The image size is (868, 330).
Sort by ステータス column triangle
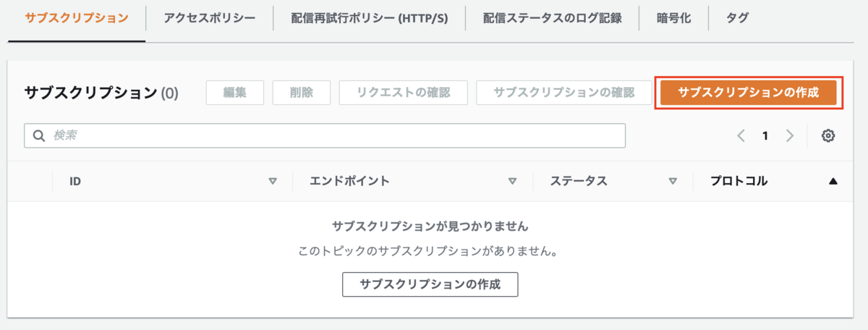(673, 182)
